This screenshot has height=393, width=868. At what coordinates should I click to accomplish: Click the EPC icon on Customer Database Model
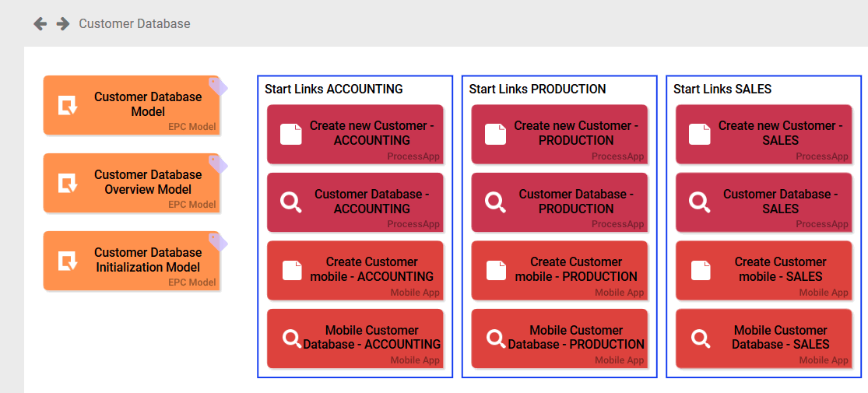(69, 105)
